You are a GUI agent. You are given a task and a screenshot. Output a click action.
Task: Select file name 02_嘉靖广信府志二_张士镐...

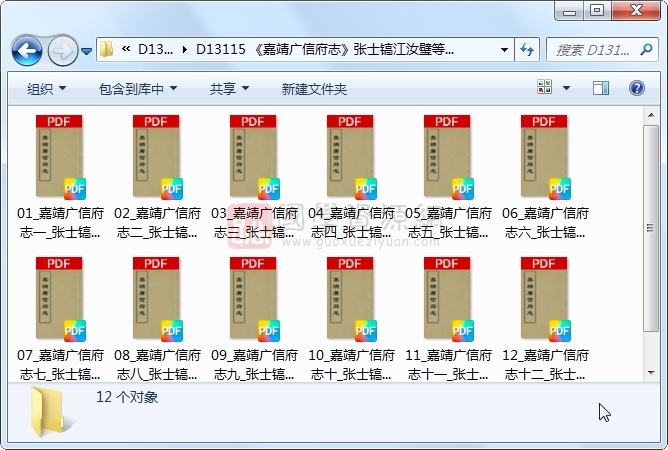(158, 223)
